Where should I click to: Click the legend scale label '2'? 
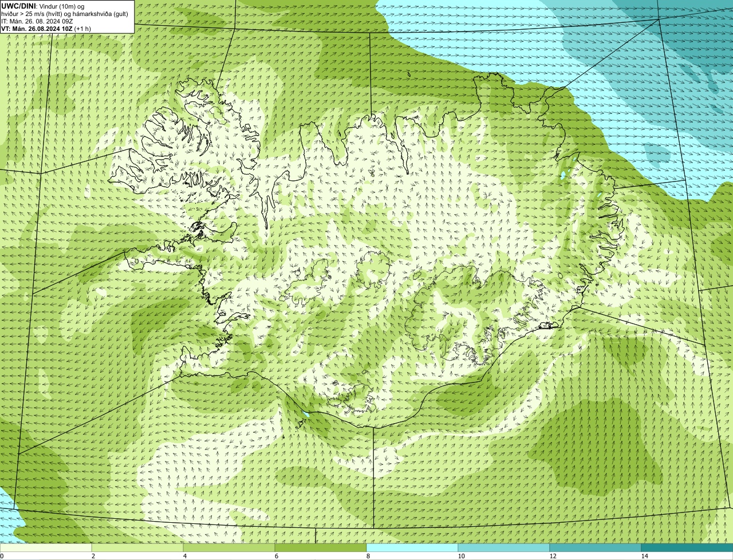pyautogui.click(x=93, y=556)
